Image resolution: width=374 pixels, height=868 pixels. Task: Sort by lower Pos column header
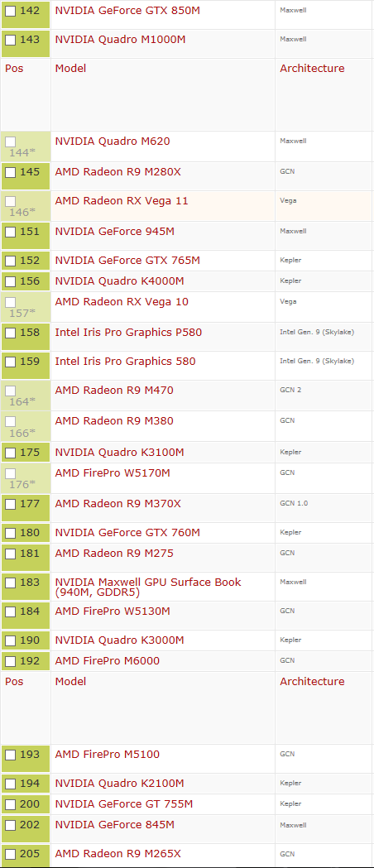coord(14,682)
